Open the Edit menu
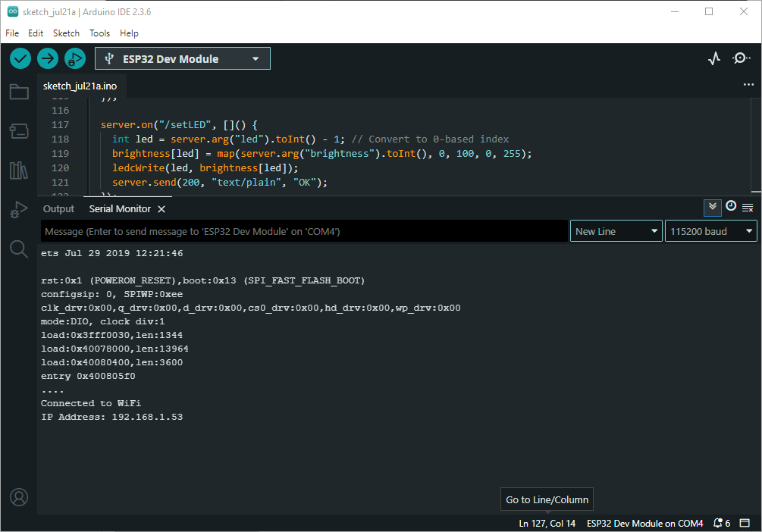The width and height of the screenshot is (762, 532). [x=36, y=33]
